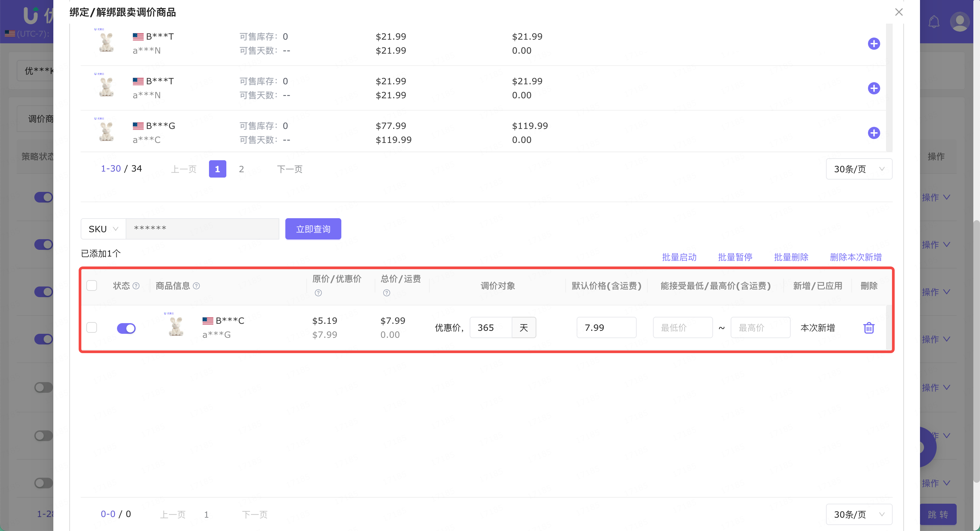Click the 最低价 minimum price field
The width and height of the screenshot is (980, 531).
point(683,328)
